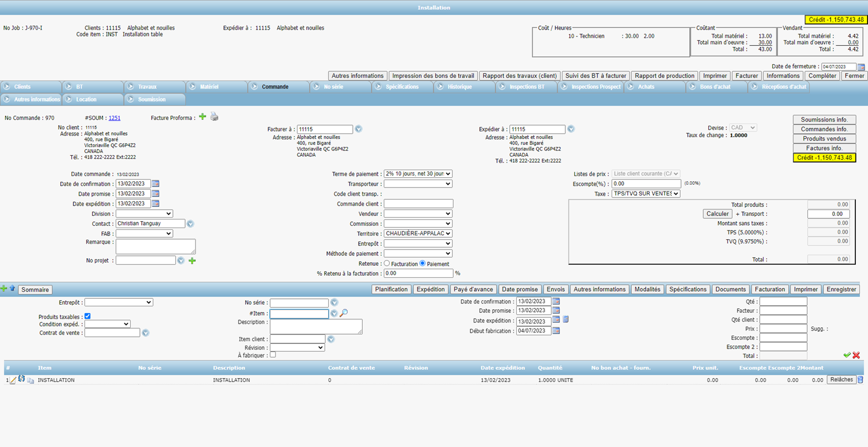
Task: Open line Entrepôt dropdown below Sommaire
Action: coord(119,302)
